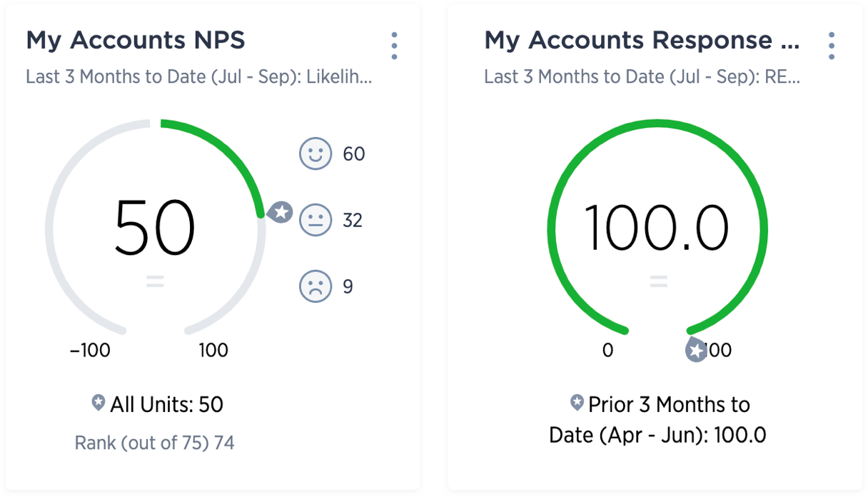Click star icon beside All Units: 50

pos(99,403)
